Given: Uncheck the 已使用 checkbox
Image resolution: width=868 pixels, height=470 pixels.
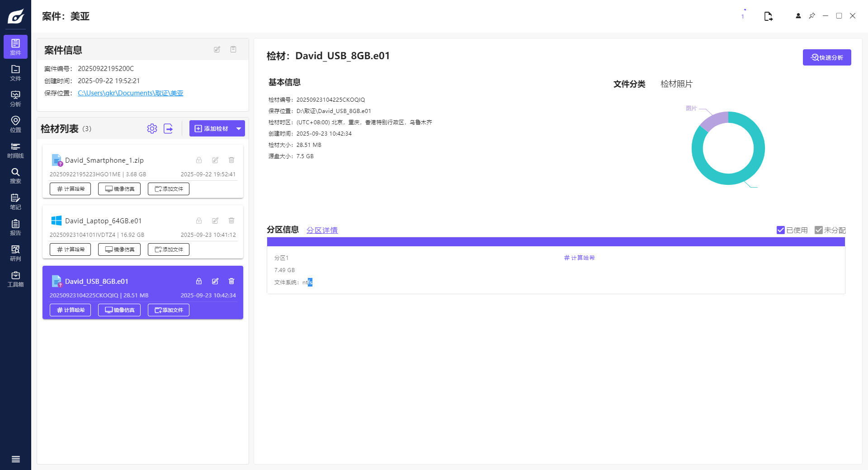Looking at the screenshot, I should [x=780, y=230].
